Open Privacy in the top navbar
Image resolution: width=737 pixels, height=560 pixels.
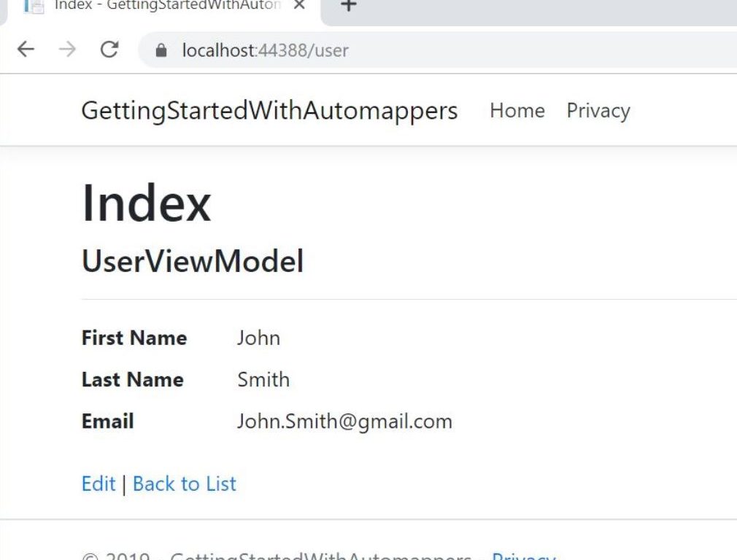coord(598,111)
